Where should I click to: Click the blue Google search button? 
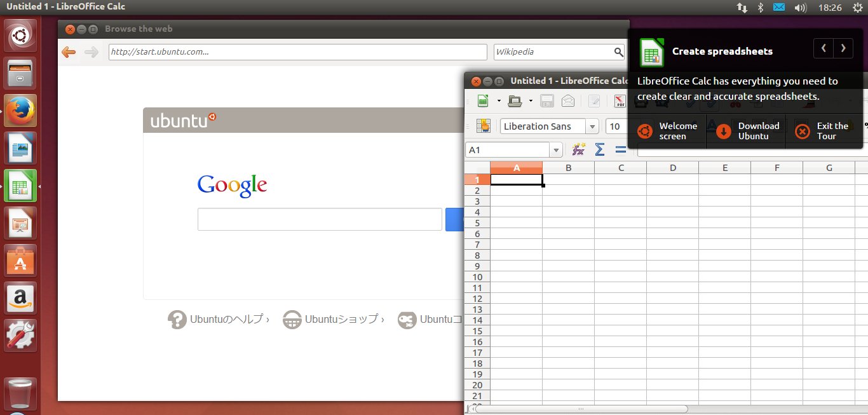click(455, 219)
